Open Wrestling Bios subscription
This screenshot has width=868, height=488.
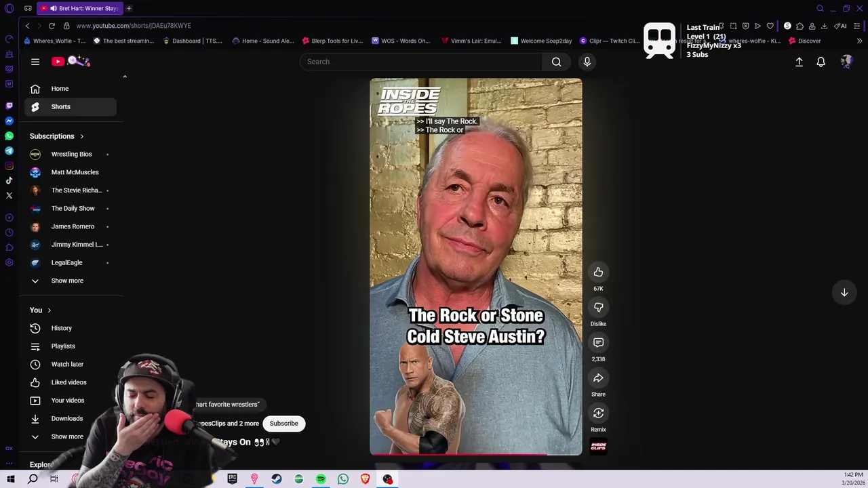coord(71,154)
